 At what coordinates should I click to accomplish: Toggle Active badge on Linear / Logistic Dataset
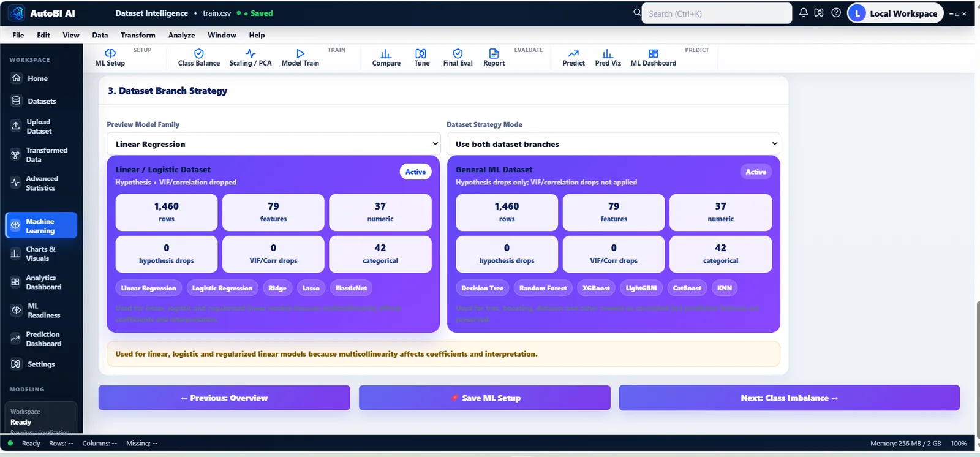(415, 172)
